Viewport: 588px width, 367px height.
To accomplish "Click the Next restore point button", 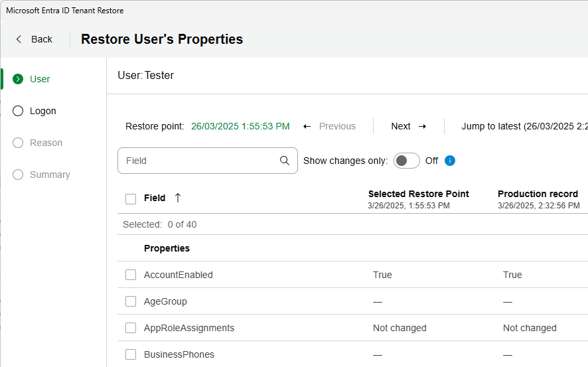I will (x=408, y=126).
